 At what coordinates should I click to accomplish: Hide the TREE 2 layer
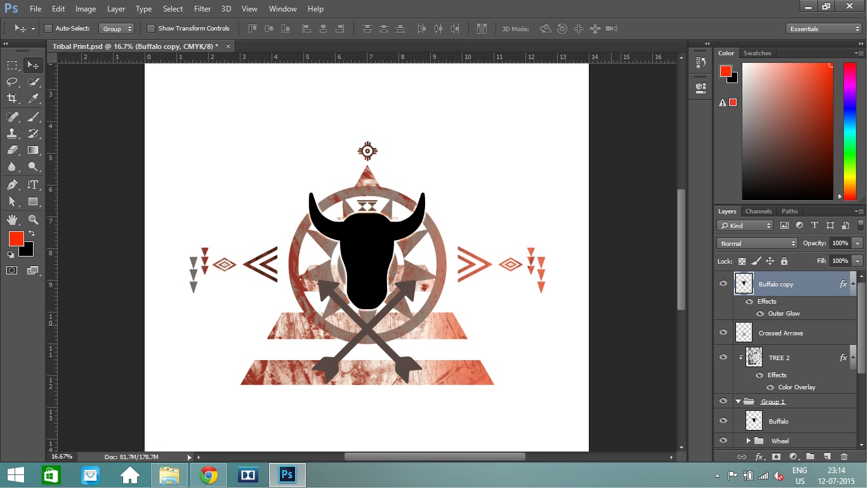click(x=723, y=357)
